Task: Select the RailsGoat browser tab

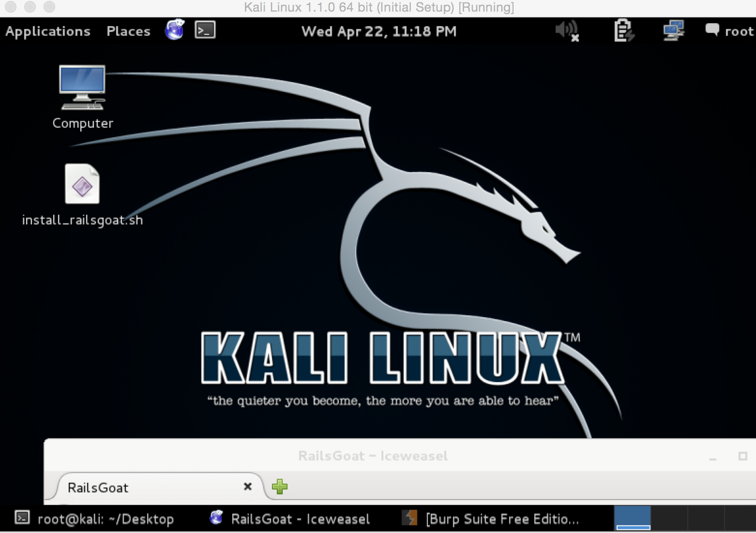Action: 121,487
